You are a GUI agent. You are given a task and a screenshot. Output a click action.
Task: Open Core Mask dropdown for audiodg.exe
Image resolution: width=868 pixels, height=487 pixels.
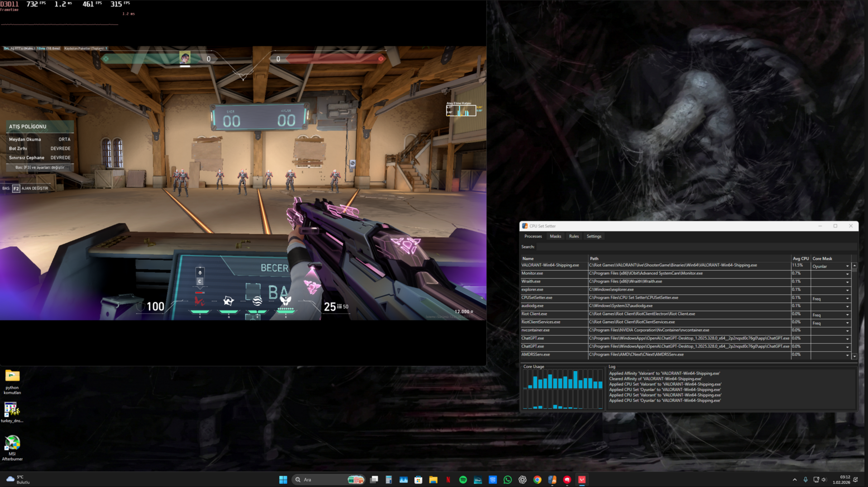pyautogui.click(x=847, y=307)
